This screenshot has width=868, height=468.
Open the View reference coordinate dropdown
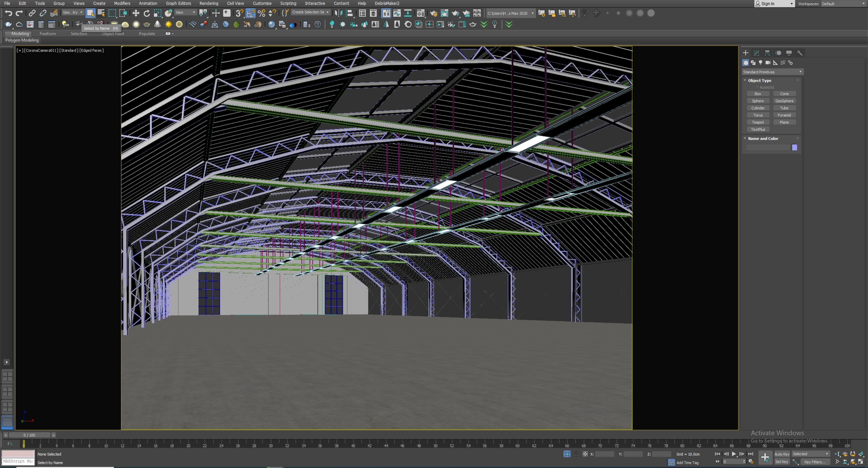pyautogui.click(x=185, y=12)
